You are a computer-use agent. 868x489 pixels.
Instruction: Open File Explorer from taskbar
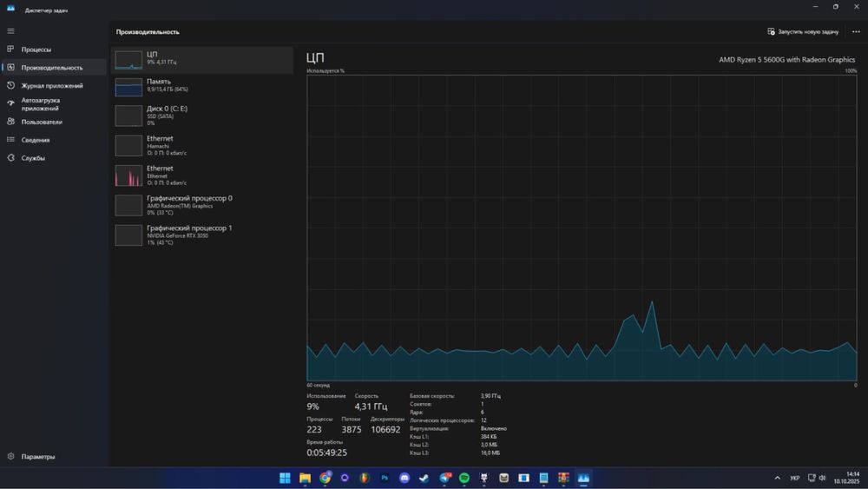coord(305,478)
